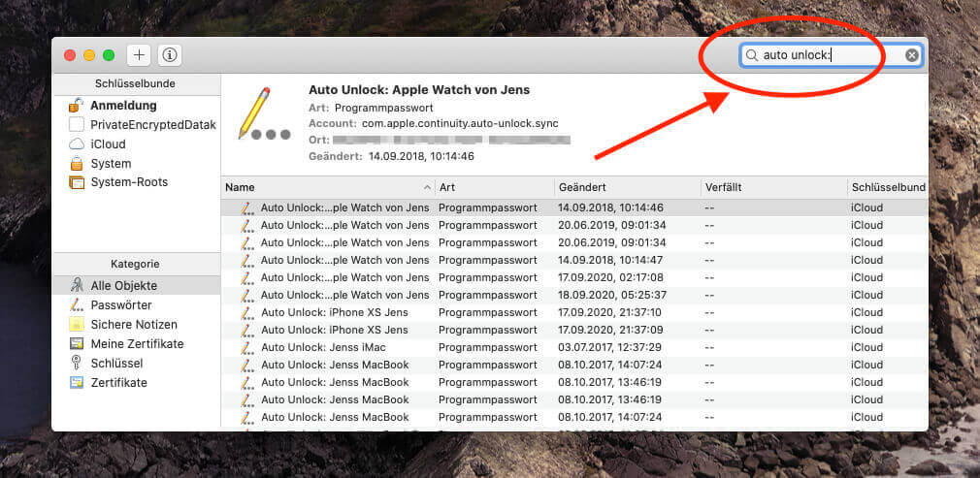Open the Meine Zertifikate category
Image resolution: width=980 pixels, height=478 pixels.
pos(137,344)
